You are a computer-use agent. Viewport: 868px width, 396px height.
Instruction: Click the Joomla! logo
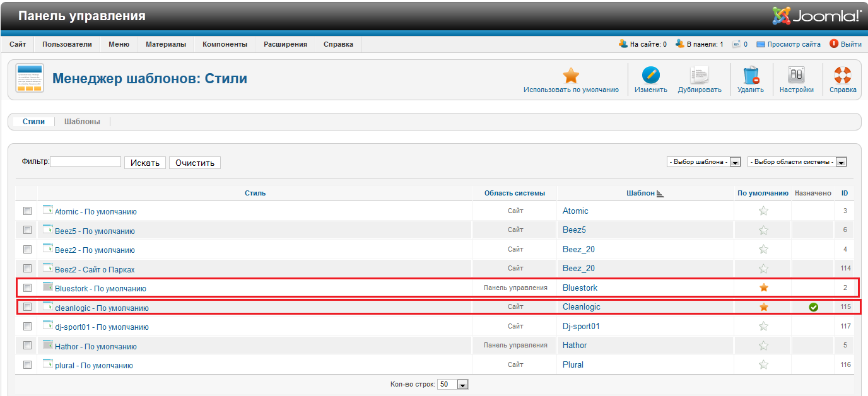tap(816, 16)
